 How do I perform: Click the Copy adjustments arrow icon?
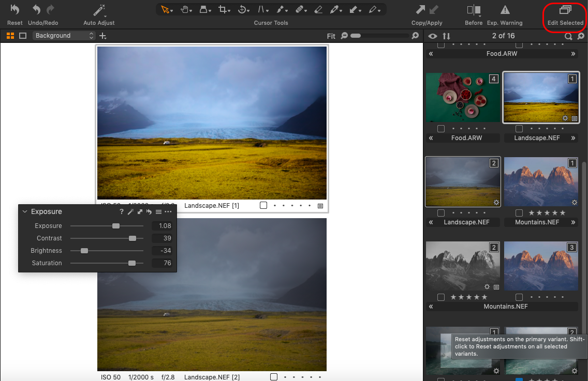421,10
